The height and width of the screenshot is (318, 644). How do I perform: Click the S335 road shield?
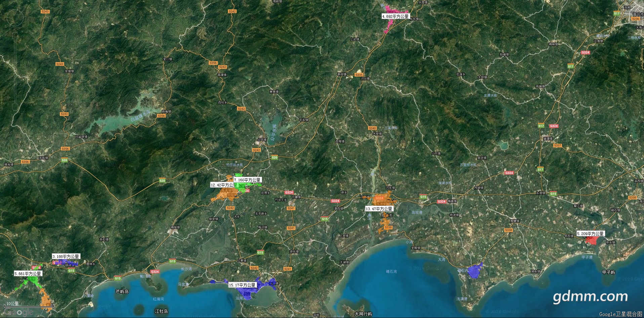(x=359, y=75)
